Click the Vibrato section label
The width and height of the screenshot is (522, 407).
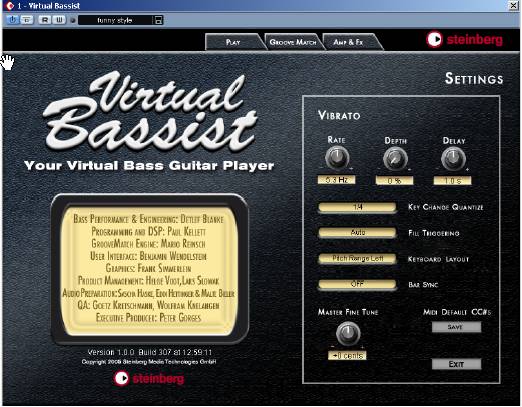339,115
